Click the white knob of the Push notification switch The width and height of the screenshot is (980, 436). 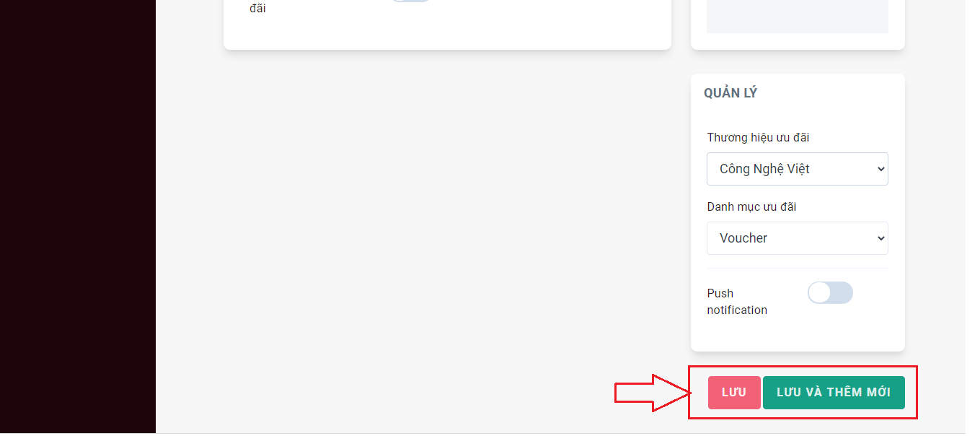click(819, 292)
